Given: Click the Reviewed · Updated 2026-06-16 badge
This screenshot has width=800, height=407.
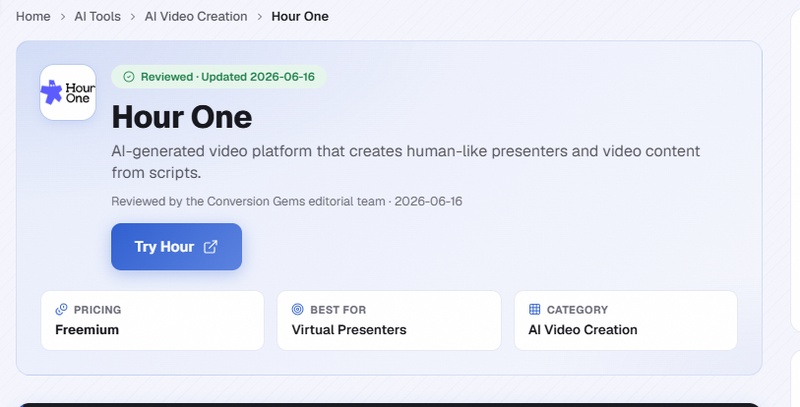Looking at the screenshot, I should tap(219, 77).
